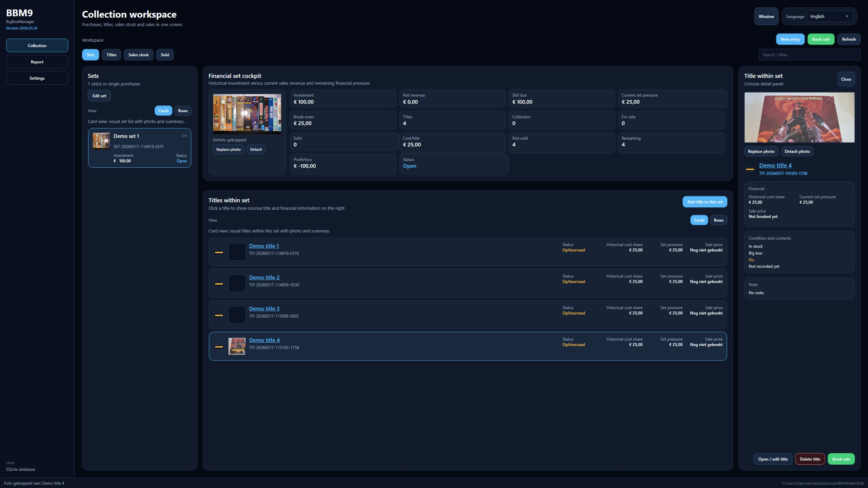Select Rows view in Sets panel
868x488 pixels.
[x=183, y=111]
